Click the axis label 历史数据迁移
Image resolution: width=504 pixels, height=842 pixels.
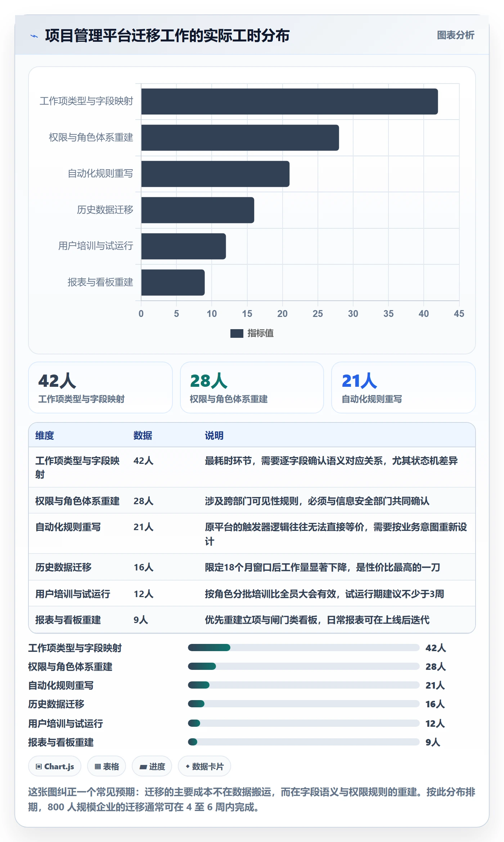click(x=105, y=210)
